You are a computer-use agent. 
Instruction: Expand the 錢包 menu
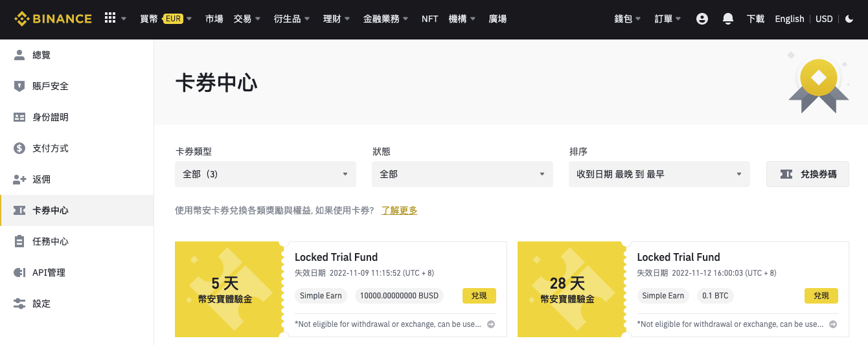pyautogui.click(x=628, y=19)
